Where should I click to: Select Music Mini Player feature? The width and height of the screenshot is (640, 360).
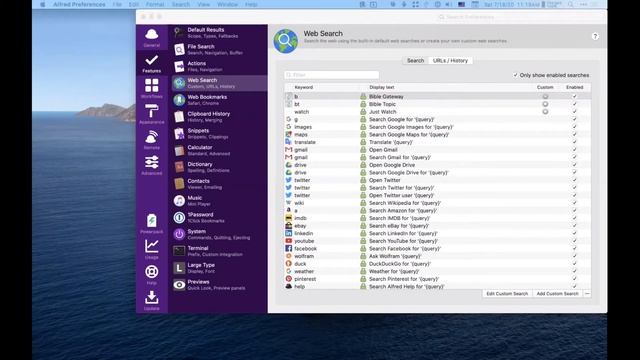(x=219, y=200)
